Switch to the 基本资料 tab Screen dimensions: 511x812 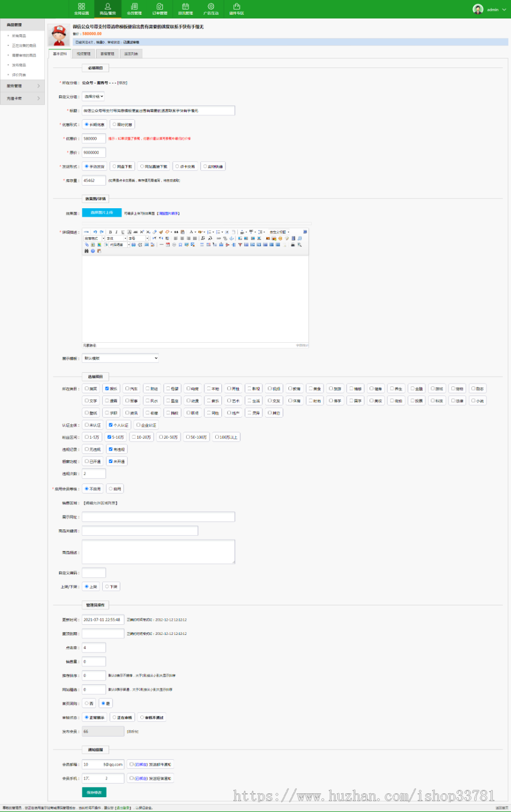pos(60,53)
